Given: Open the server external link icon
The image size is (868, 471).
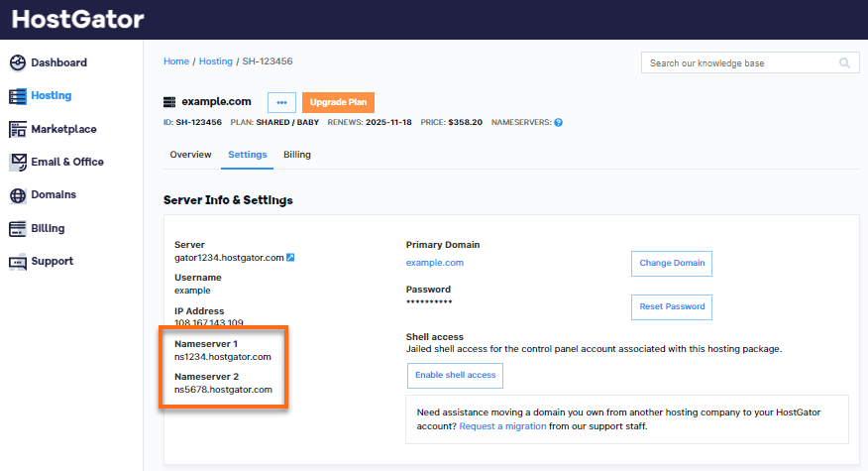Looking at the screenshot, I should pos(290,257).
